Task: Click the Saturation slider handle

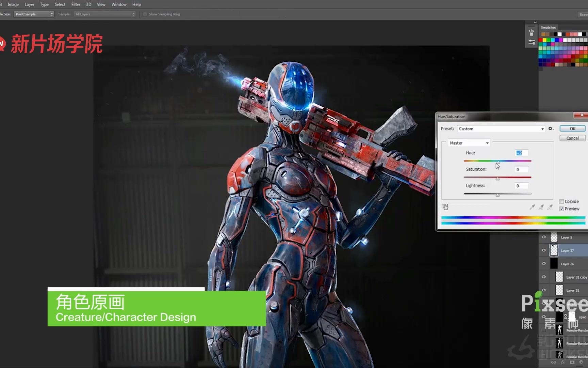Action: [497, 179]
